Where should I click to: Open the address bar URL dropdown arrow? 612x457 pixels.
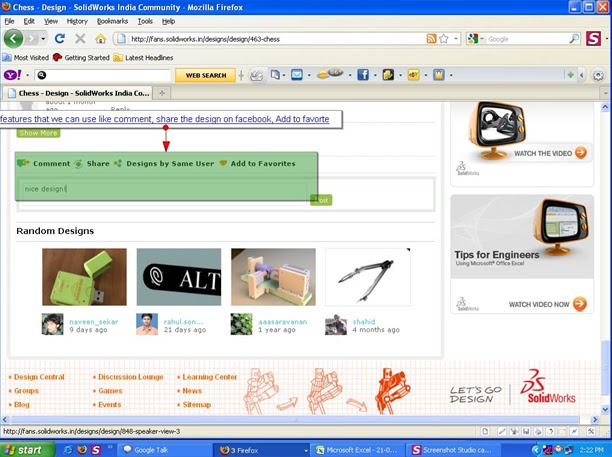pos(456,39)
